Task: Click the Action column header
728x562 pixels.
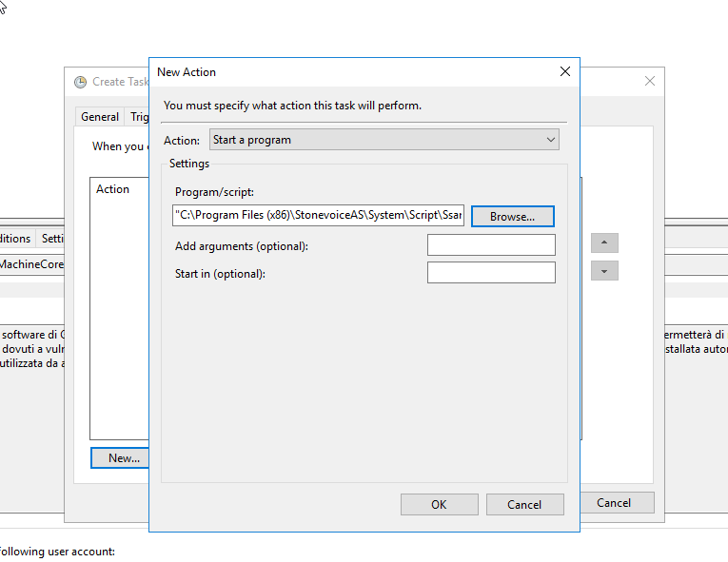Action: pos(113,189)
